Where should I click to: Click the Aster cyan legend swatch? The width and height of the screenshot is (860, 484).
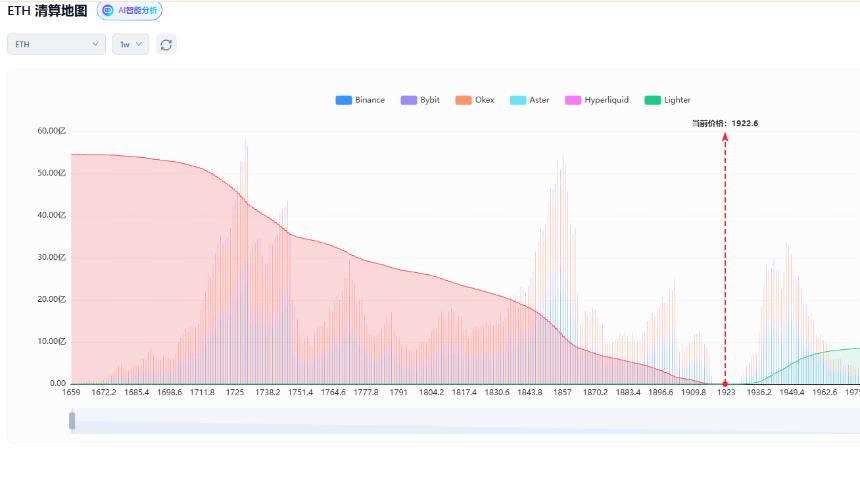pos(518,100)
